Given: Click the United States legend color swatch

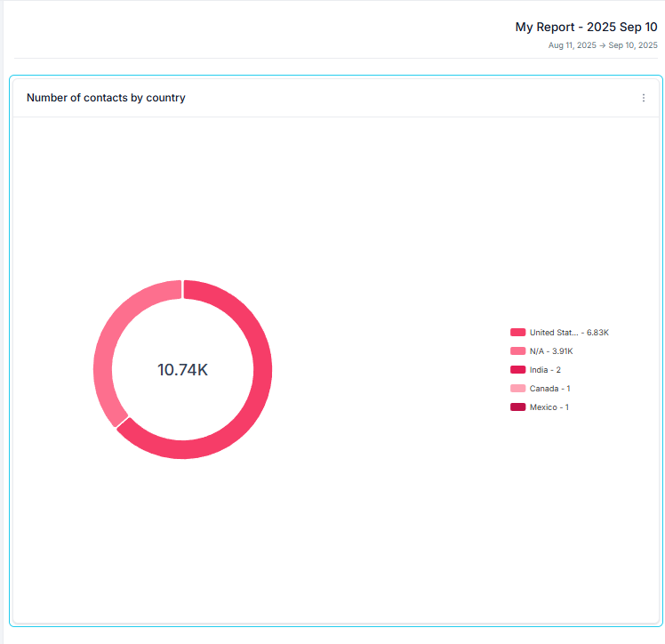Looking at the screenshot, I should 517,332.
